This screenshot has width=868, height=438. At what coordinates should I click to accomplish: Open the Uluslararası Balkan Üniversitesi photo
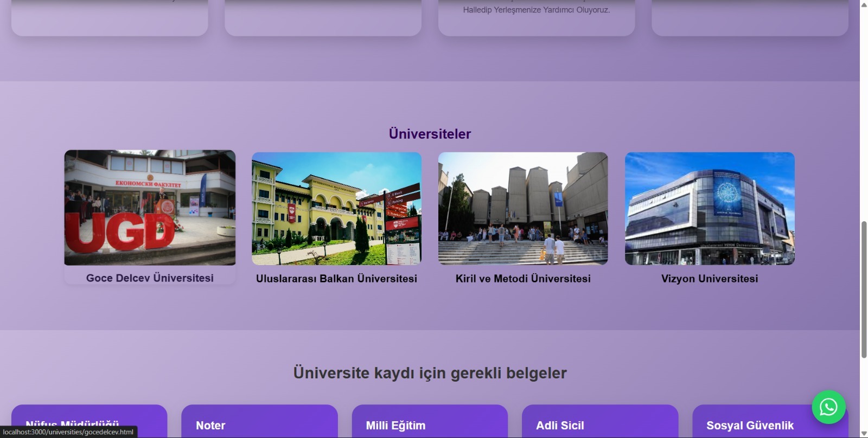coord(336,209)
